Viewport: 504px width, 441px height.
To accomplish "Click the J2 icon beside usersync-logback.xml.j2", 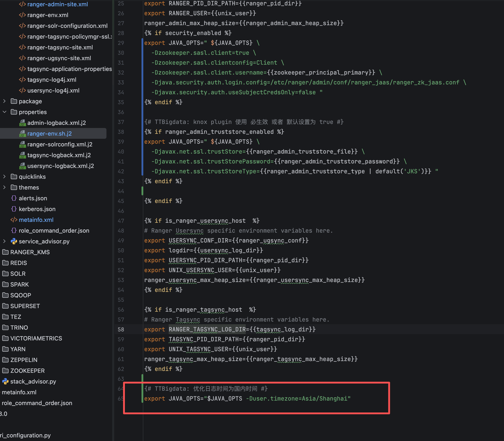I will pyautogui.click(x=22, y=166).
